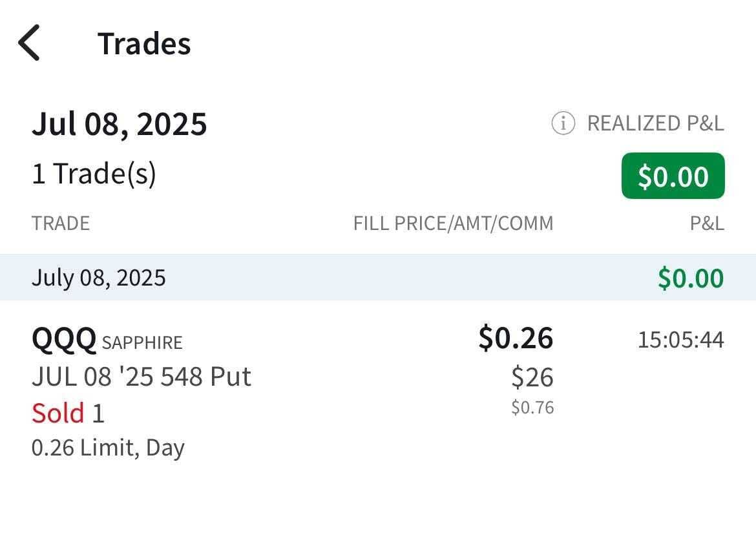Tap the $0.76 commission amount
Image resolution: width=756 pixels, height=544 pixels.
click(532, 408)
